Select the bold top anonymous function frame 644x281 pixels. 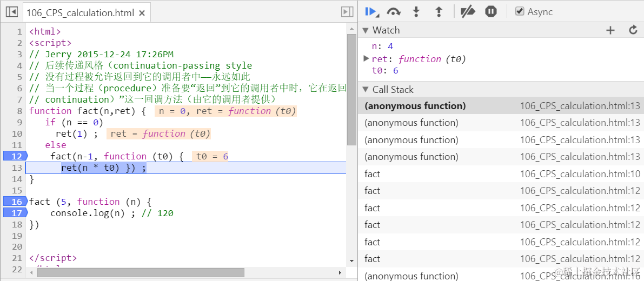[x=501, y=106]
